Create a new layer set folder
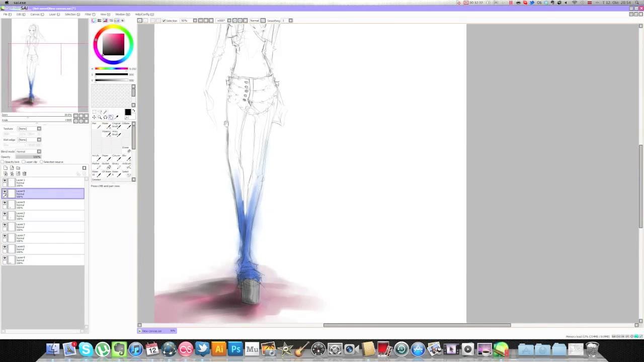 (18, 168)
